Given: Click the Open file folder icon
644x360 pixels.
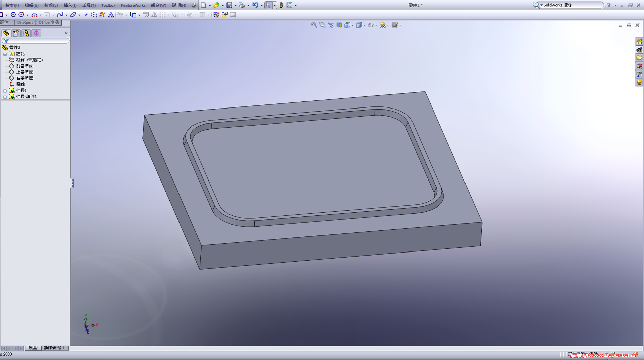Looking at the screenshot, I should point(216,5).
